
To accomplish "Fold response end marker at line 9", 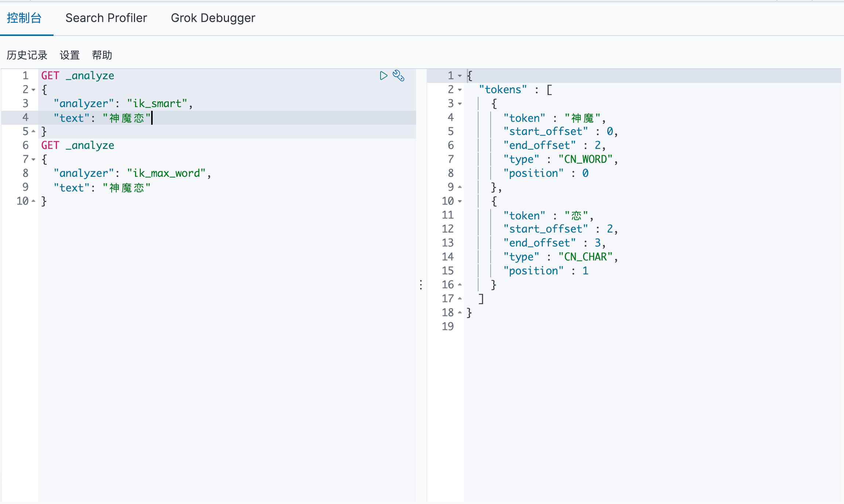I will 459,187.
